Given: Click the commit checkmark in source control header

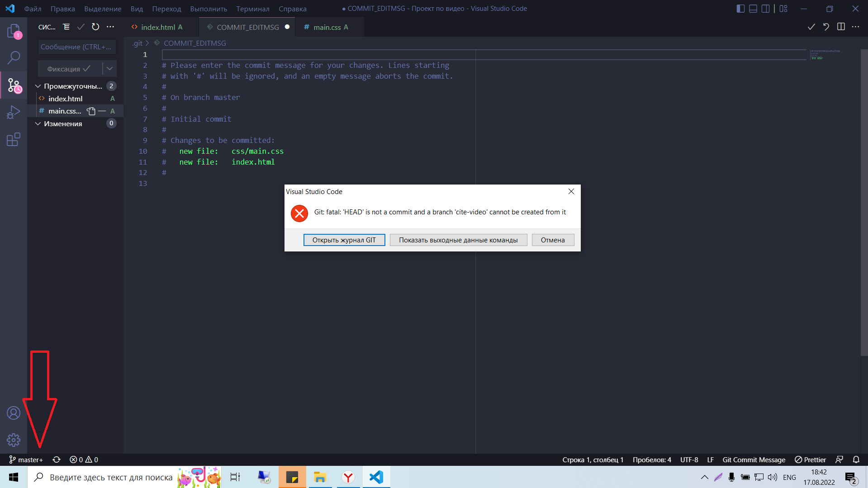Looking at the screenshot, I should [x=81, y=27].
